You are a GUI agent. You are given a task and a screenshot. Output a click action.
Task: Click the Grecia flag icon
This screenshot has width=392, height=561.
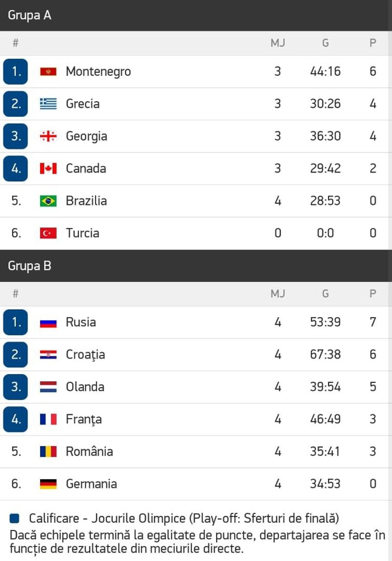(x=48, y=104)
